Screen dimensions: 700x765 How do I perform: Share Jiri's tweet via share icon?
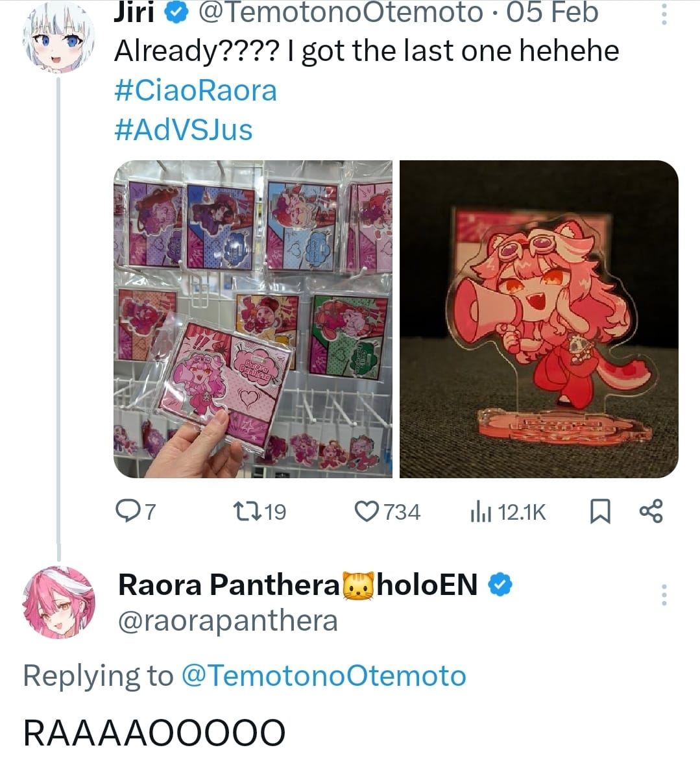coord(651,511)
